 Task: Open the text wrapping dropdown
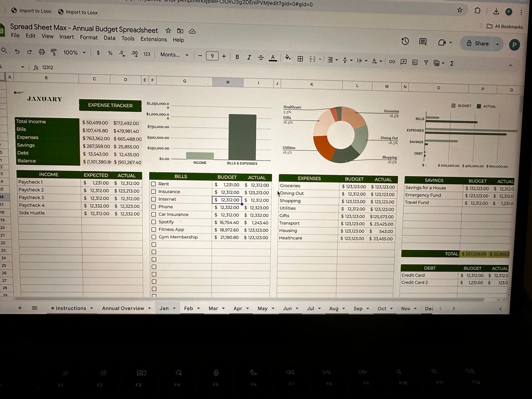point(362,61)
